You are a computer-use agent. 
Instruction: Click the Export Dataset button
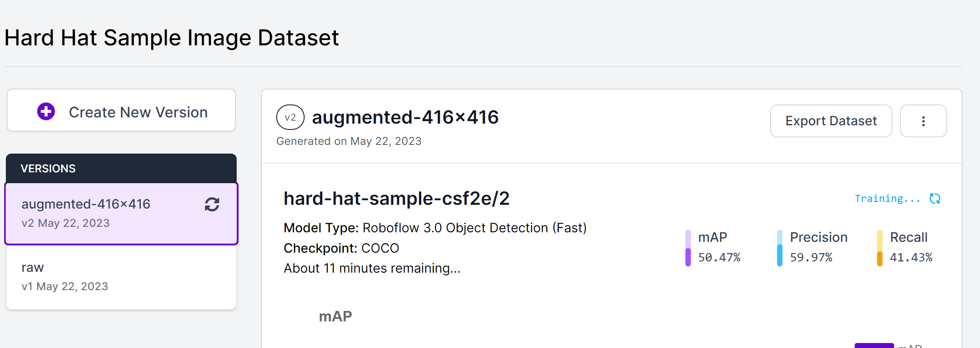click(831, 121)
